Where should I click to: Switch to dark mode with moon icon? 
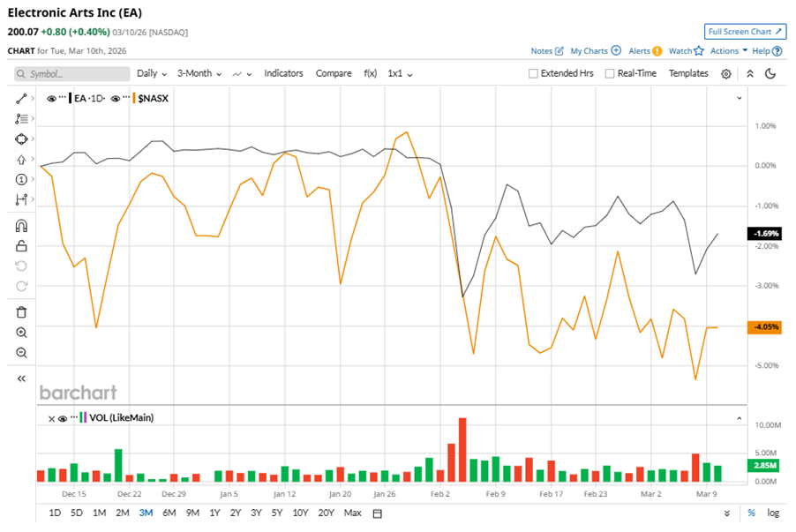(770, 74)
